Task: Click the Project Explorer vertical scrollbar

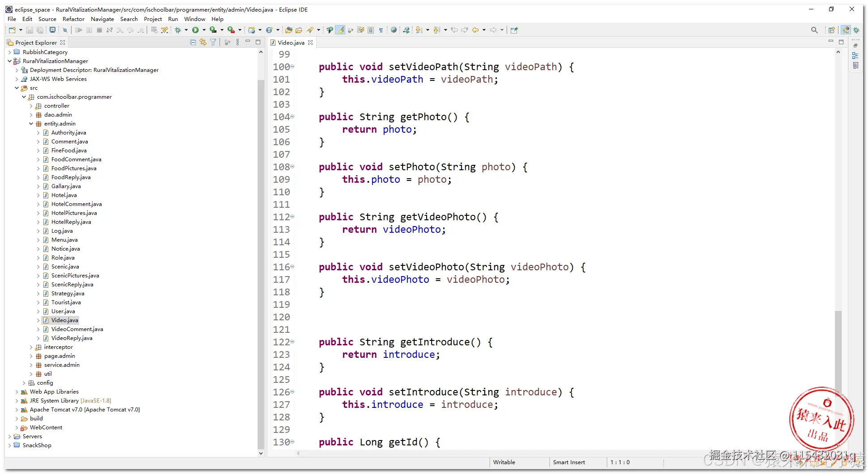Action: pyautogui.click(x=261, y=264)
